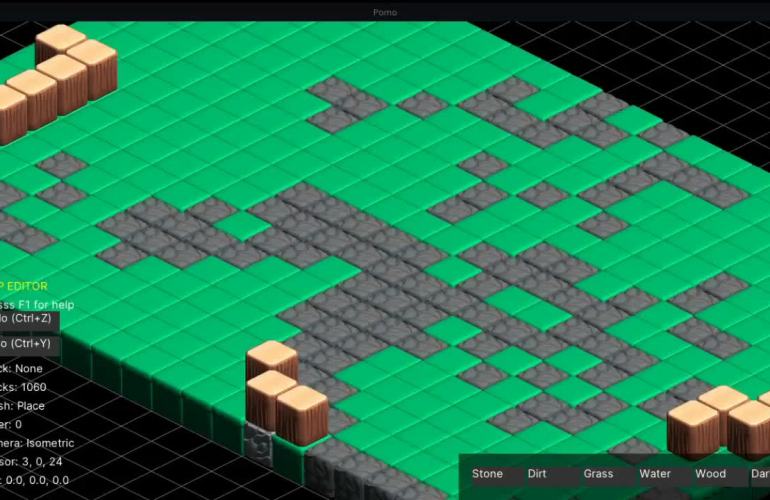
Task: Select the partially visible Dark block option
Action: [x=759, y=473]
